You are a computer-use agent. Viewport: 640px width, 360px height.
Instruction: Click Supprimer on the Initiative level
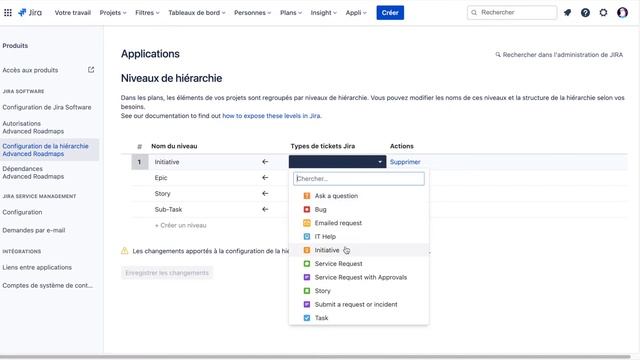(405, 162)
